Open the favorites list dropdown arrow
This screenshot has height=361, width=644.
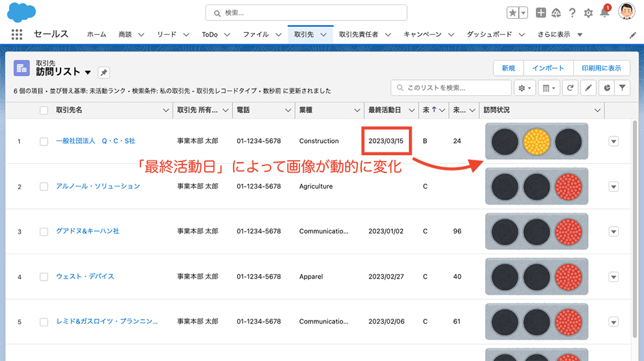tap(523, 13)
